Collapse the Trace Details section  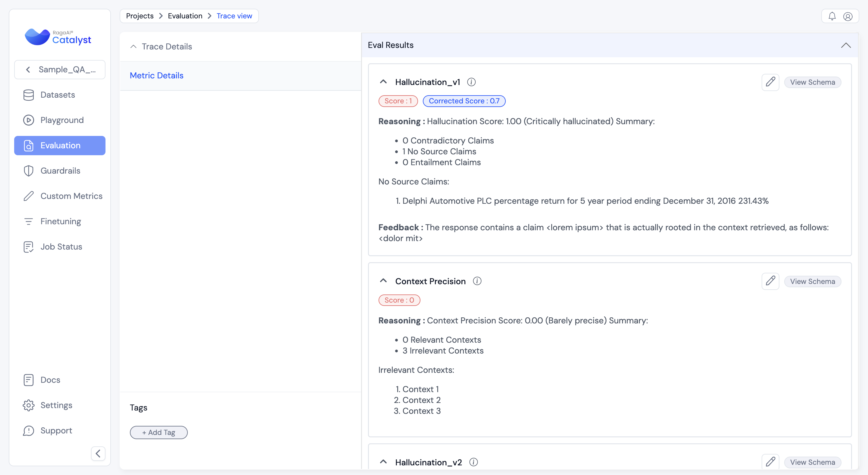point(134,46)
